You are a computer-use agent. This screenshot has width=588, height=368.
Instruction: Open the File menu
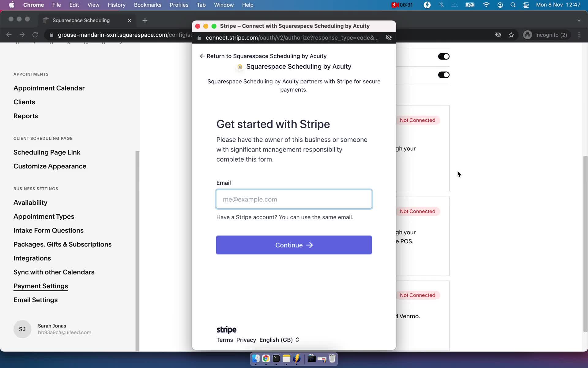[x=56, y=5]
